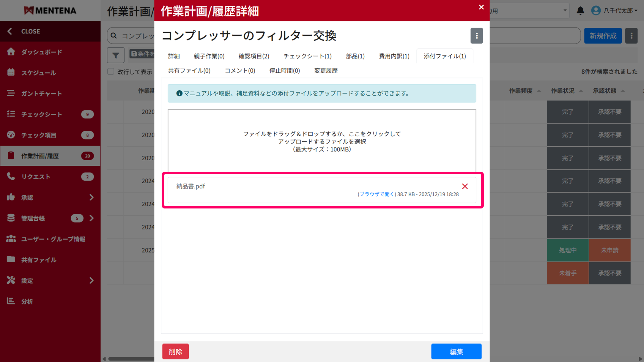The height and width of the screenshot is (362, 644).
Task: Expand the 管理台帳 sidebar submenu
Action: 91,218
